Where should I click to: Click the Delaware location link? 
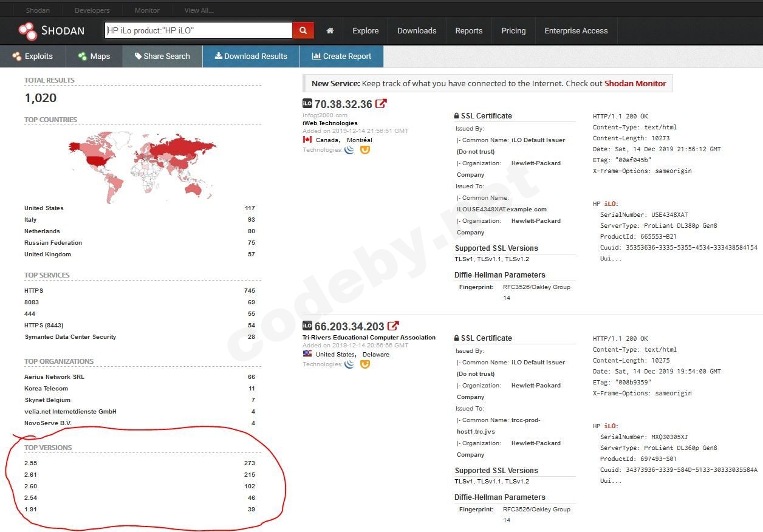376,355
